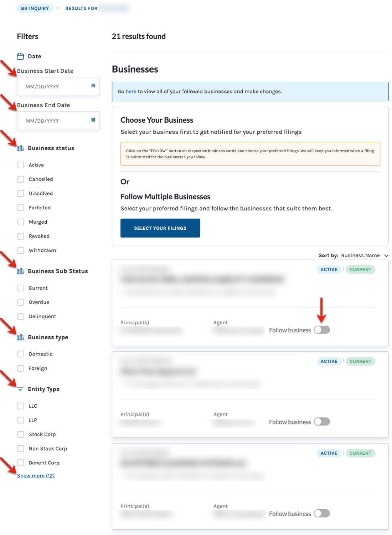Viewport: 392px width, 535px height.
Task: Click the Business type section icon
Action: coord(20,337)
